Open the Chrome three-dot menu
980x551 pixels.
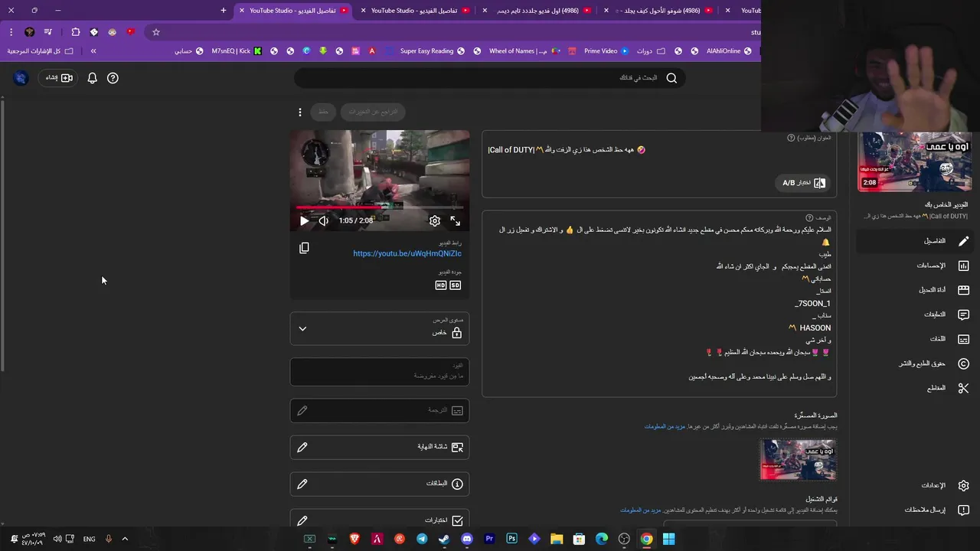[11, 32]
